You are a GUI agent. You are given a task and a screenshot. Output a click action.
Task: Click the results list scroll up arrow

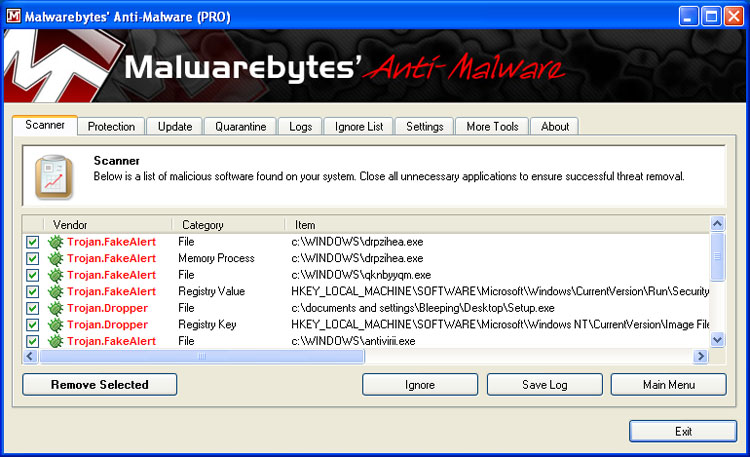coord(717,224)
